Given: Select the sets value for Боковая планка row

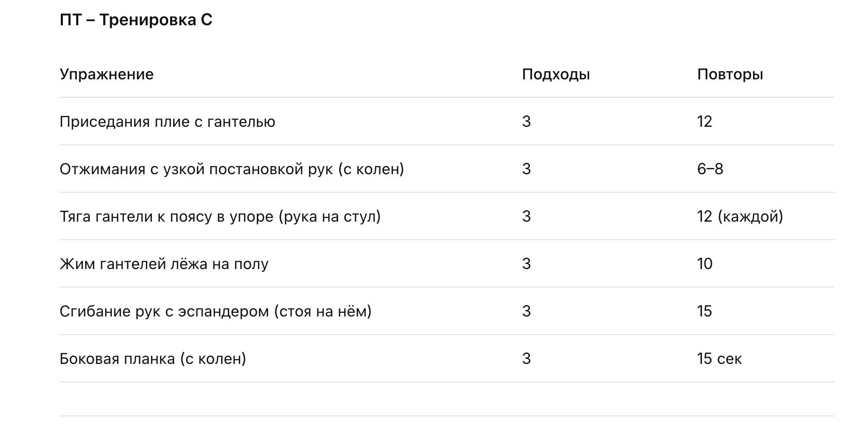Looking at the screenshot, I should point(526,359).
